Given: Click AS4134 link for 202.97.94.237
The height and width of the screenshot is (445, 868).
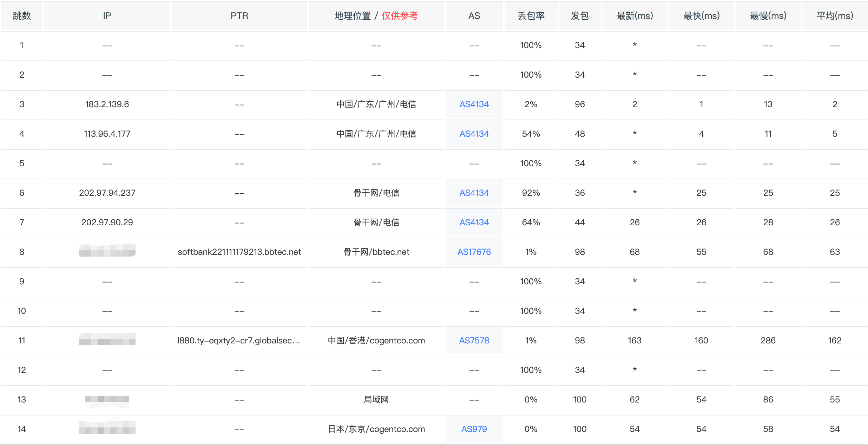Looking at the screenshot, I should pos(474,193).
